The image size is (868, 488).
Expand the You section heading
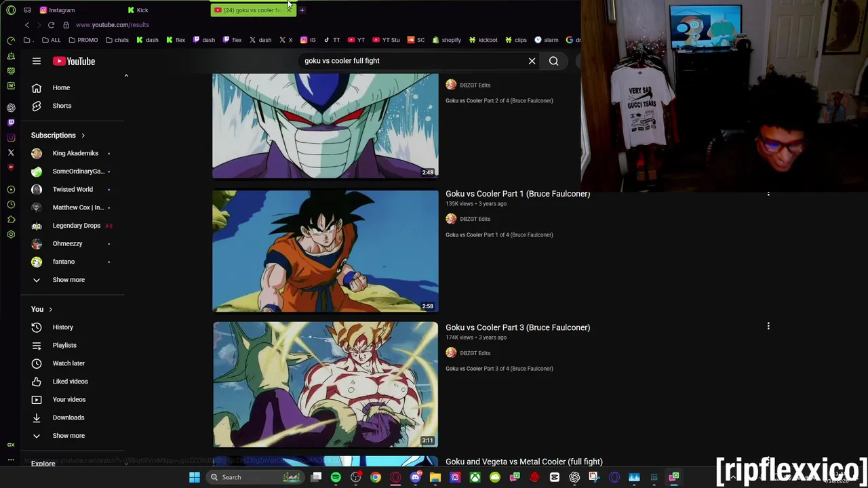pos(41,309)
